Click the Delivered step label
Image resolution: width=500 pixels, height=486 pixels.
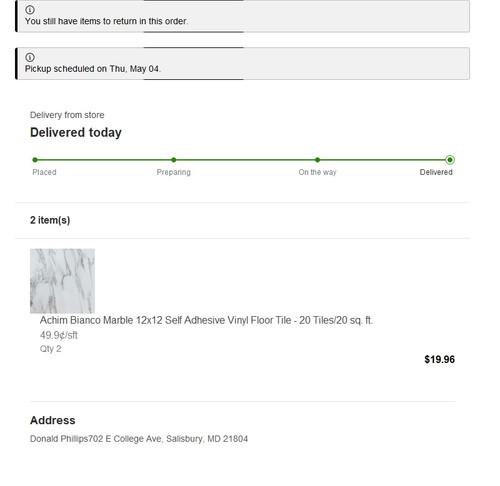pyautogui.click(x=436, y=172)
